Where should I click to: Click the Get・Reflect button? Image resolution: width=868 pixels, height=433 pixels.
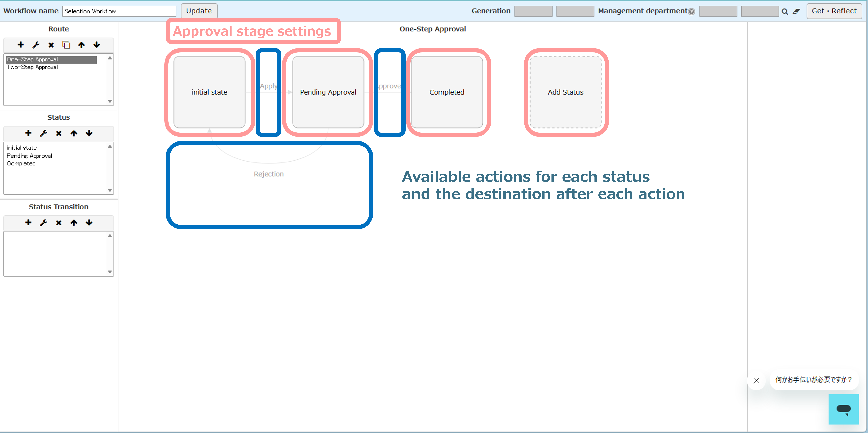(834, 11)
